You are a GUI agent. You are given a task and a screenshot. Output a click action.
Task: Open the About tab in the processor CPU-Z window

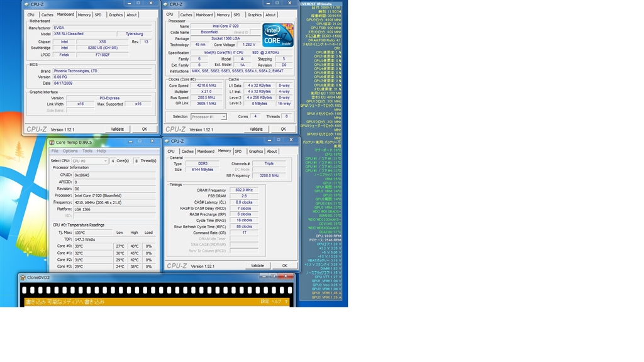click(x=270, y=15)
